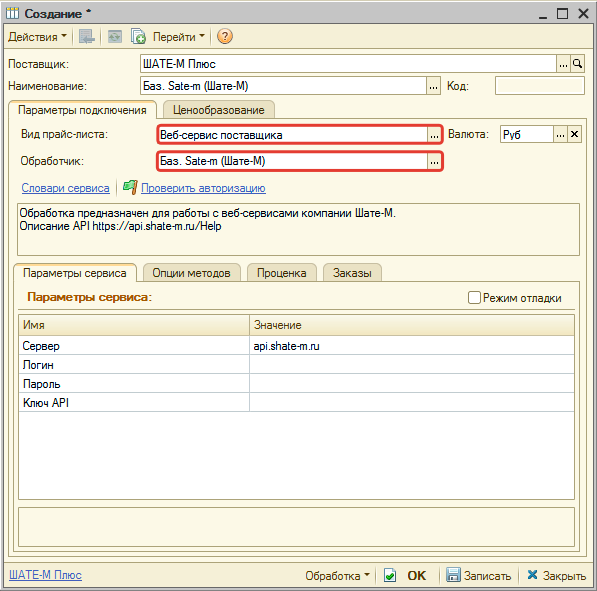Click the find-in-list toolbar icon

(x=87, y=37)
